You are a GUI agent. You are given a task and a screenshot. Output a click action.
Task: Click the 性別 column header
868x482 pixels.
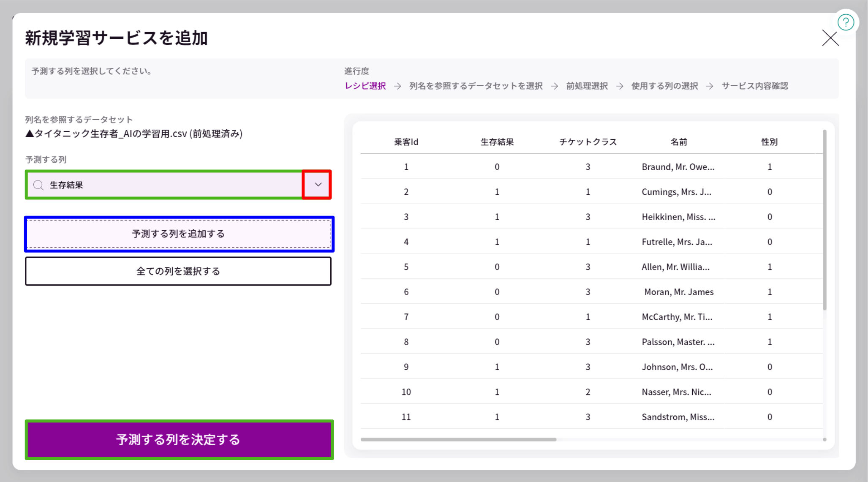click(770, 142)
